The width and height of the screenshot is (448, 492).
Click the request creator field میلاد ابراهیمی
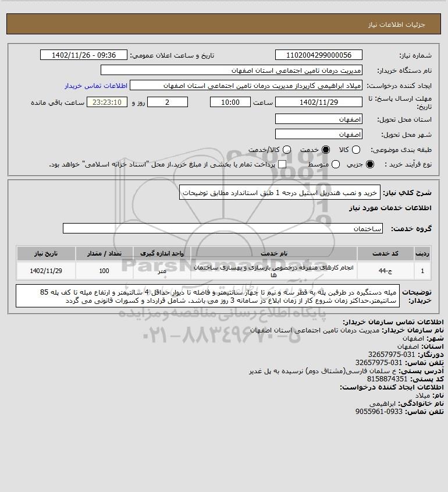(x=246, y=86)
